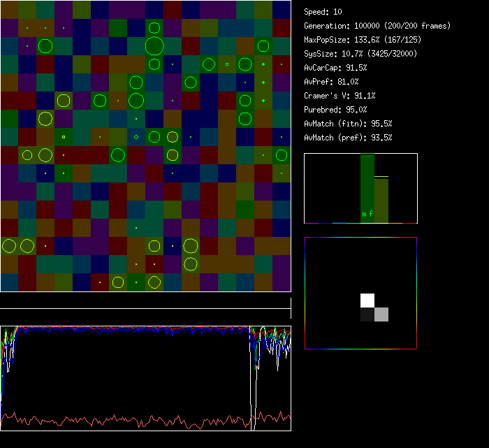
Task: Select the SysSize statistic line
Action: 360,54
